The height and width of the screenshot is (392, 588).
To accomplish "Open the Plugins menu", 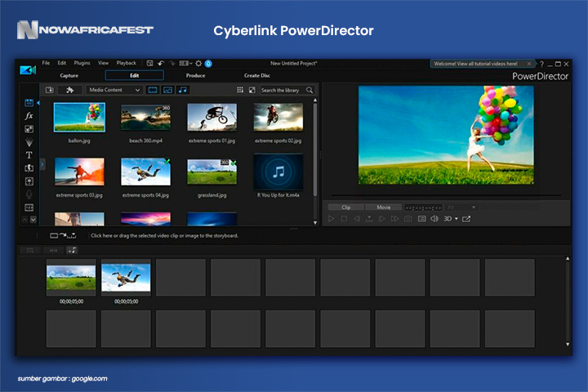I will pos(82,63).
